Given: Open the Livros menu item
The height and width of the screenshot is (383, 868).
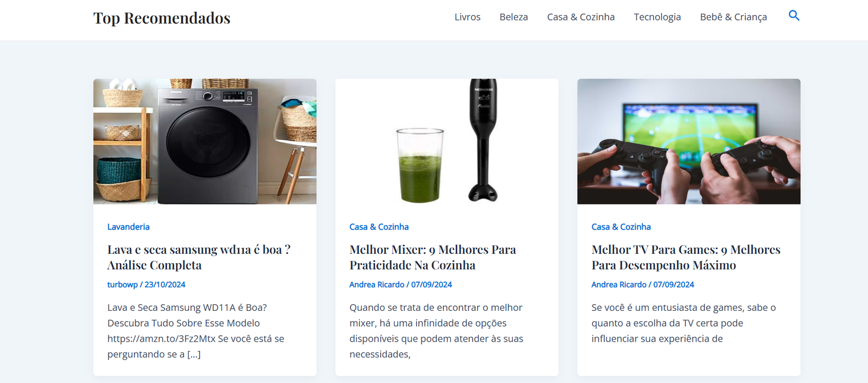Looking at the screenshot, I should [467, 17].
